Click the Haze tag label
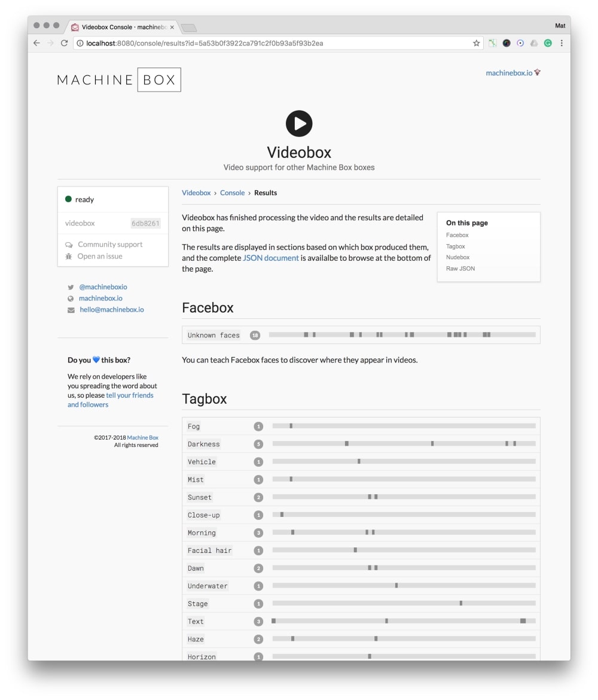Viewport: 598px width, 700px height. coord(196,640)
